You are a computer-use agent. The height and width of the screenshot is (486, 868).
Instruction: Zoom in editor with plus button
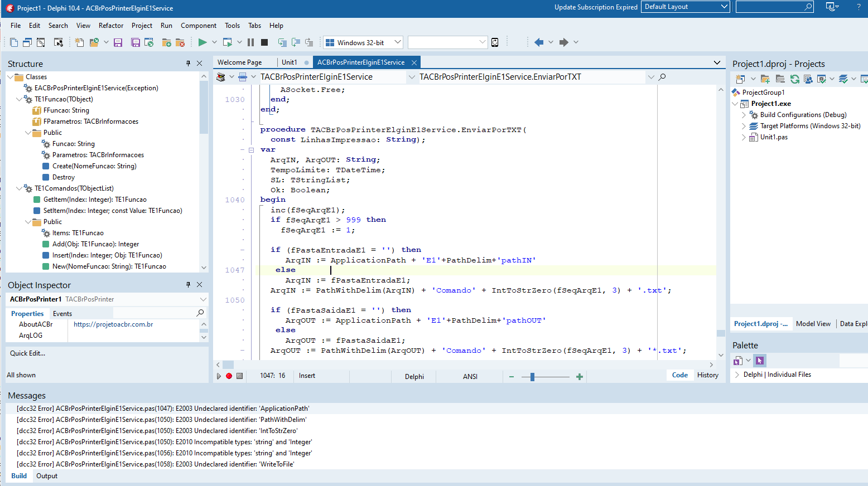(x=580, y=377)
